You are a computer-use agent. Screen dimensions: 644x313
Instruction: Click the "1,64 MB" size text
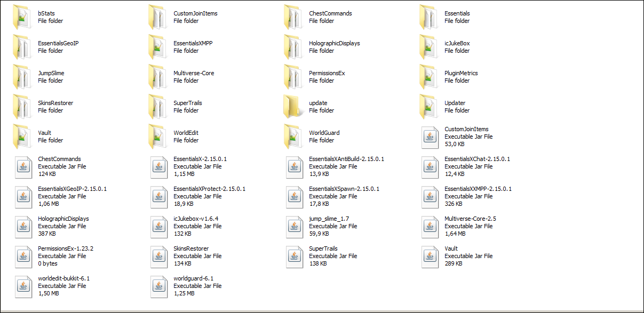tap(455, 234)
